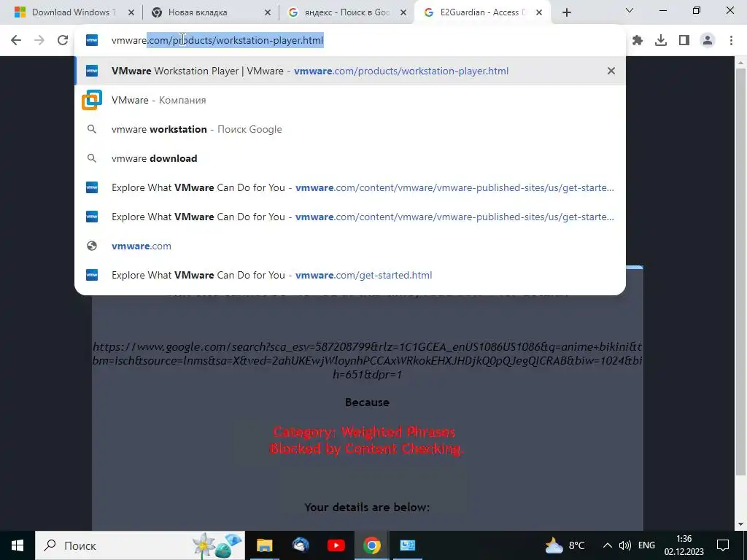The height and width of the screenshot is (560, 747).
Task: Expand the tab search chevron
Action: pyautogui.click(x=630, y=10)
